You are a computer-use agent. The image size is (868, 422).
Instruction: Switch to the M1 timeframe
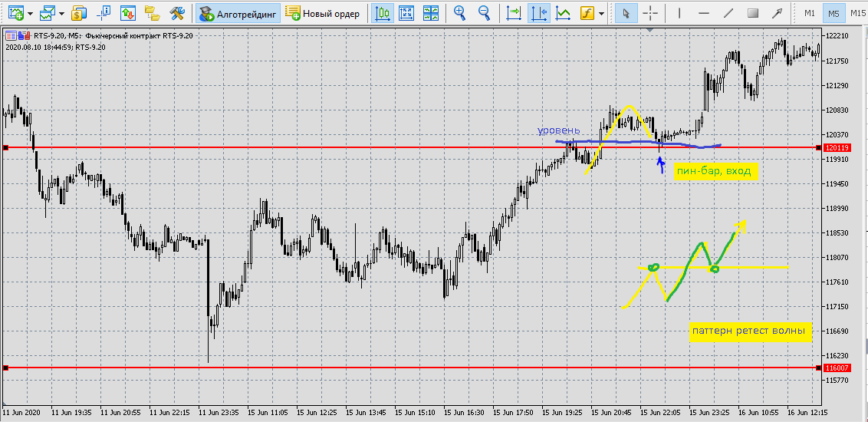coord(809,13)
